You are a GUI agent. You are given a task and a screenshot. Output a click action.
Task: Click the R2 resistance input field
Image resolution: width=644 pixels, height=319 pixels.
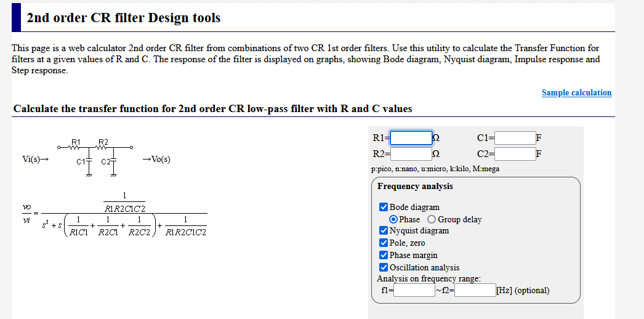[411, 155]
